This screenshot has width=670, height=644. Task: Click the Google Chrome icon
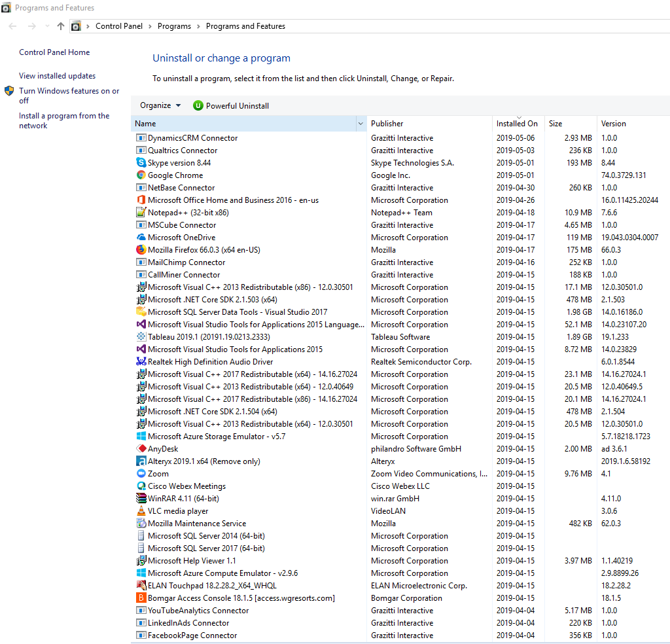tap(141, 175)
